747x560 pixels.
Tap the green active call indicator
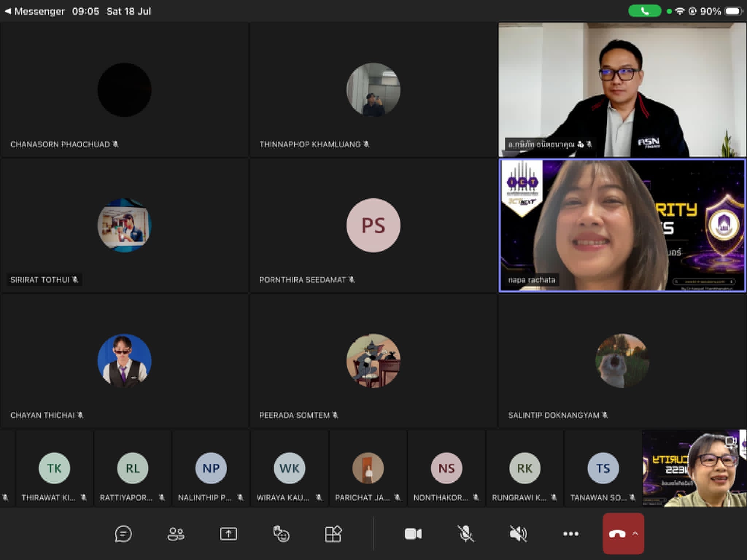pyautogui.click(x=645, y=11)
